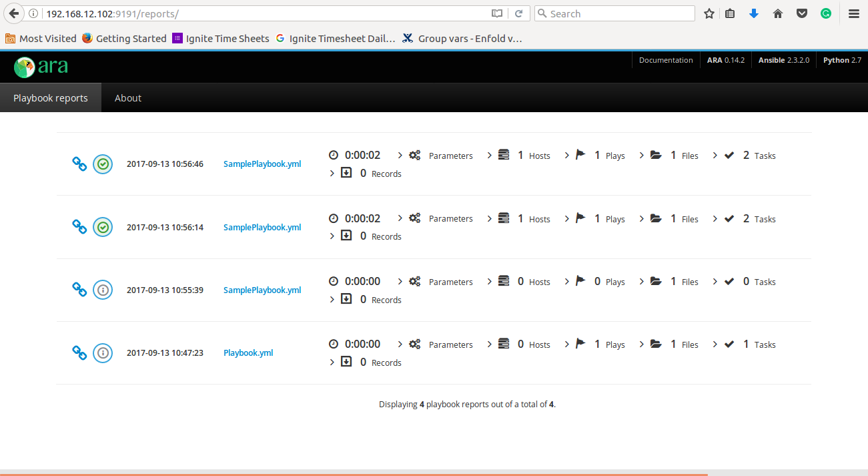The height and width of the screenshot is (476, 868).
Task: Click the permalink chain icon for 10:56:14 report
Action: point(79,227)
